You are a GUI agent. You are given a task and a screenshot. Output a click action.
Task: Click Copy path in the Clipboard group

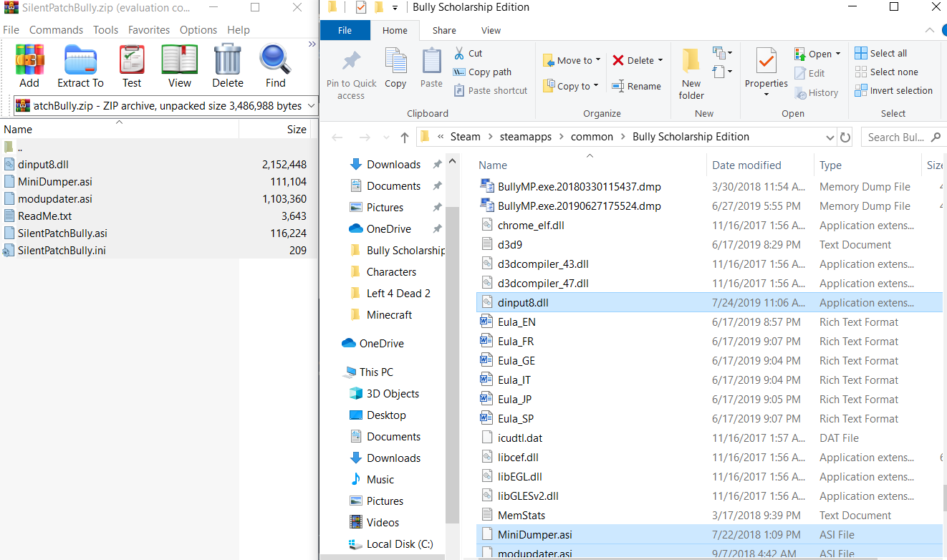pos(482,72)
